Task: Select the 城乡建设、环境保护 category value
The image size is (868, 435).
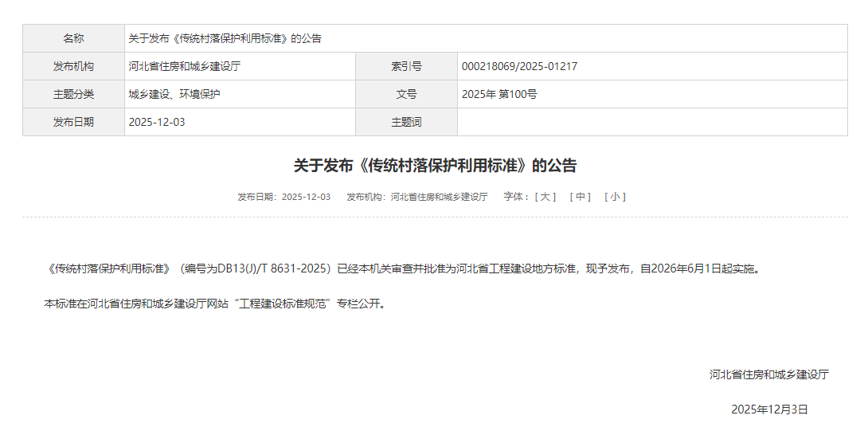Action: [x=174, y=94]
